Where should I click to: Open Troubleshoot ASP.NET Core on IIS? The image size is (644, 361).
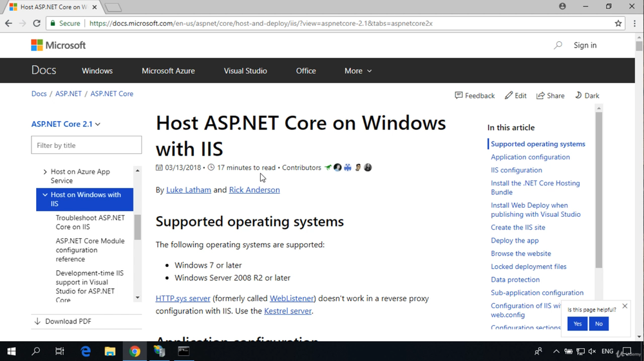[90, 223]
